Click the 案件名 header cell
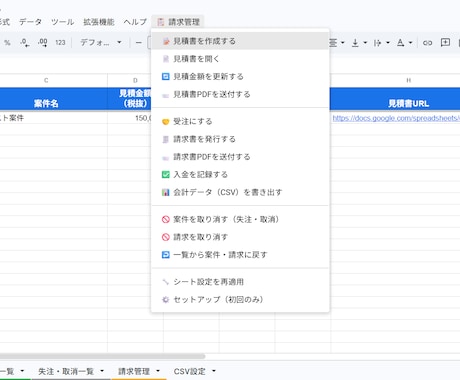The image size is (460, 380). point(54,99)
